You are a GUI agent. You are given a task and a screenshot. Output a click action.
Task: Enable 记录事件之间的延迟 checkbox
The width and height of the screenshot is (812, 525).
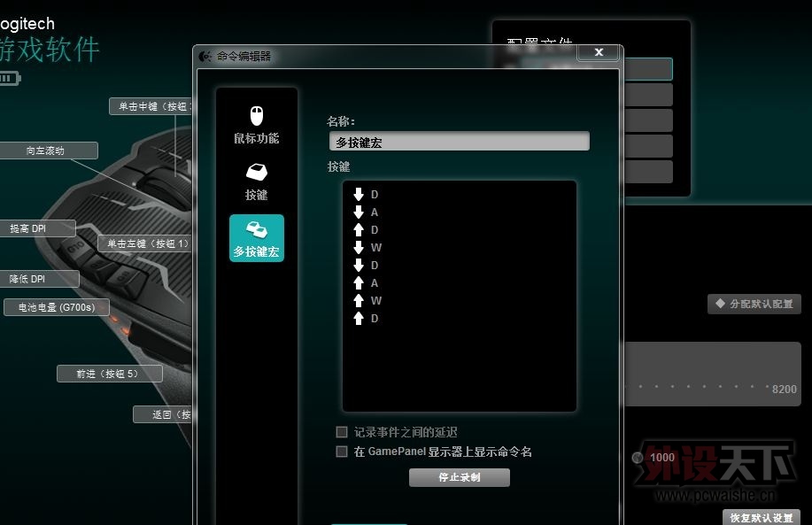342,432
